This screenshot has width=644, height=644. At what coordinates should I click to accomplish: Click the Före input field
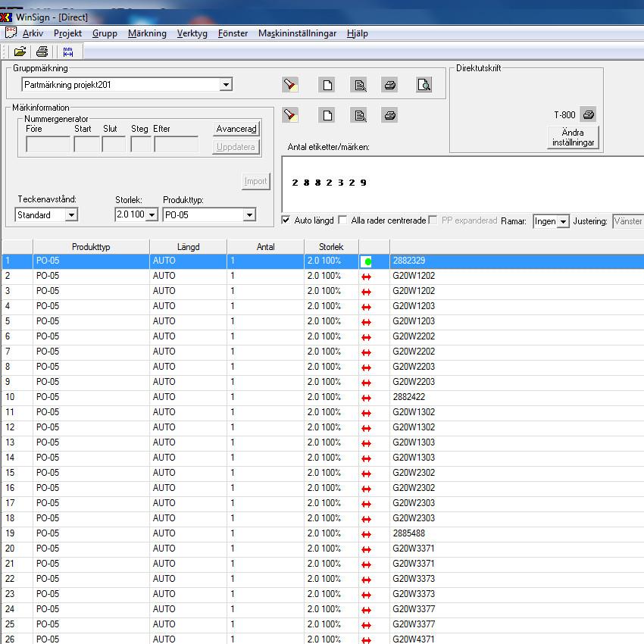48,144
